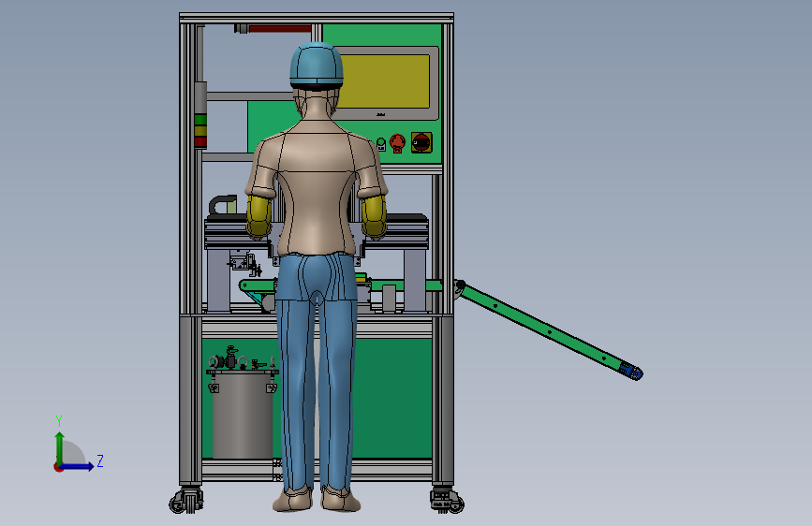Pick the red emergency stop button on the panel

pyautogui.click(x=397, y=142)
